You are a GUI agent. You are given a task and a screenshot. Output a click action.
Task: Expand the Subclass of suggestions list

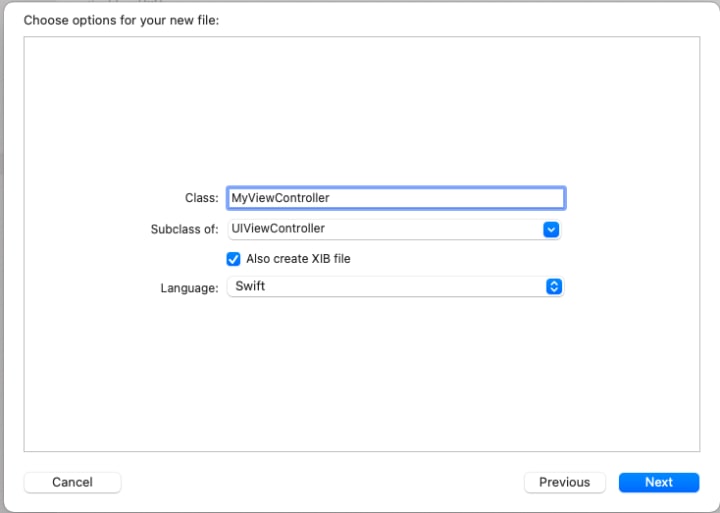(551, 229)
